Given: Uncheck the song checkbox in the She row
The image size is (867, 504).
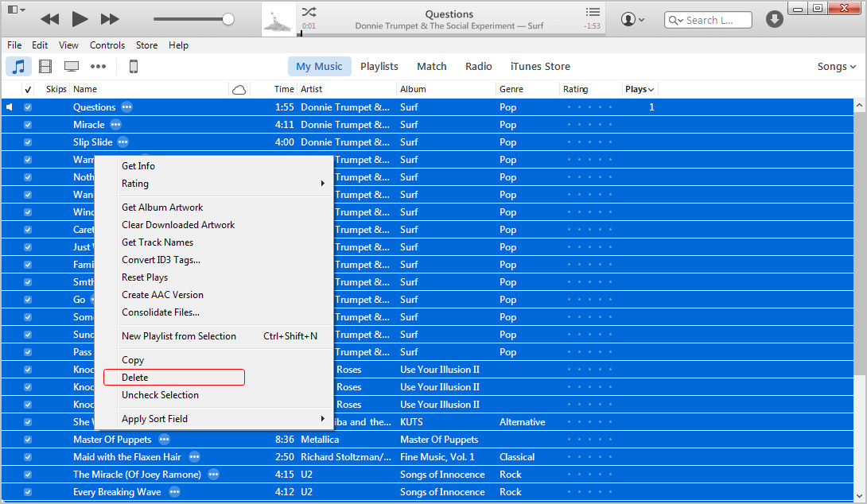Looking at the screenshot, I should coord(28,421).
